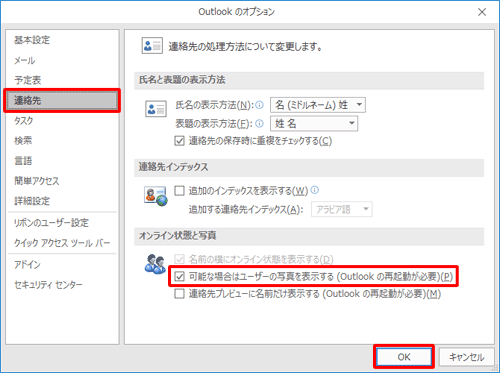Select 簡単アクセス category
The width and height of the screenshot is (500, 373).
[62, 181]
